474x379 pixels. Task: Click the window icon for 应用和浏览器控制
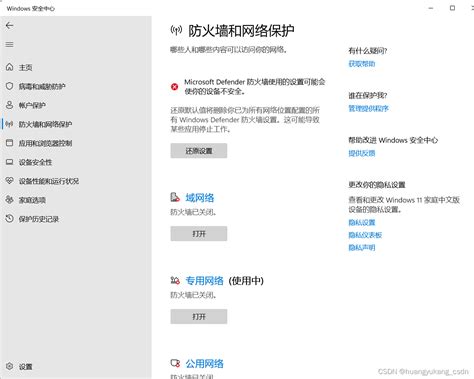coord(9,143)
